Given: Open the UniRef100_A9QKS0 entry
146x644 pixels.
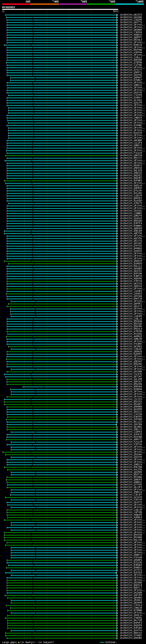Looking at the screenshot, I should point(131,35).
